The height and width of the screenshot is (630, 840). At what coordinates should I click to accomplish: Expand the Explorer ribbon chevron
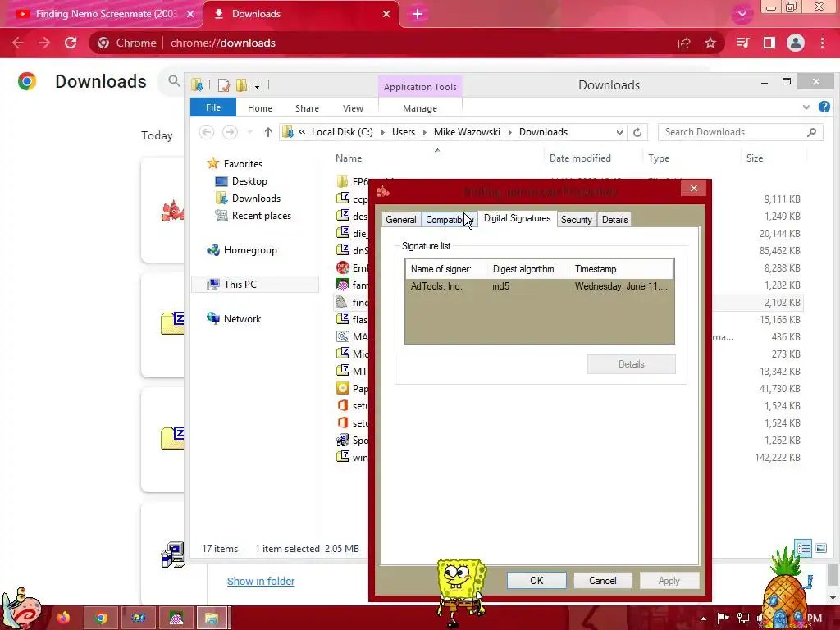click(806, 107)
